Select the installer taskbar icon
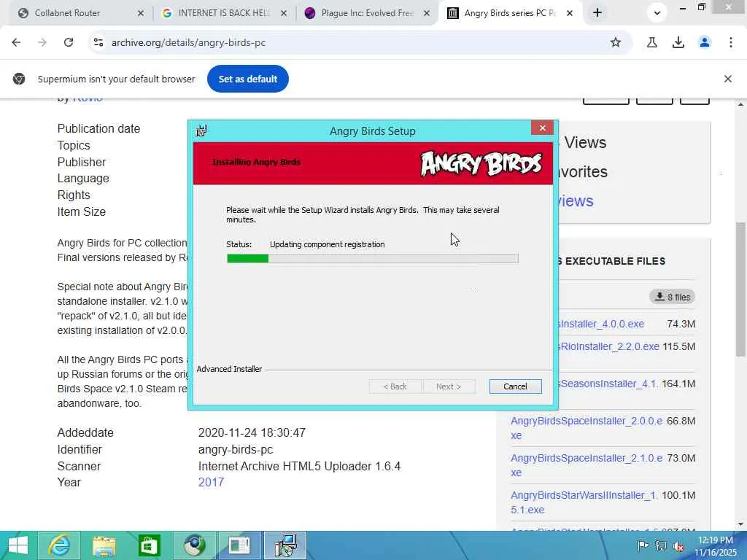The image size is (747, 560). click(285, 545)
